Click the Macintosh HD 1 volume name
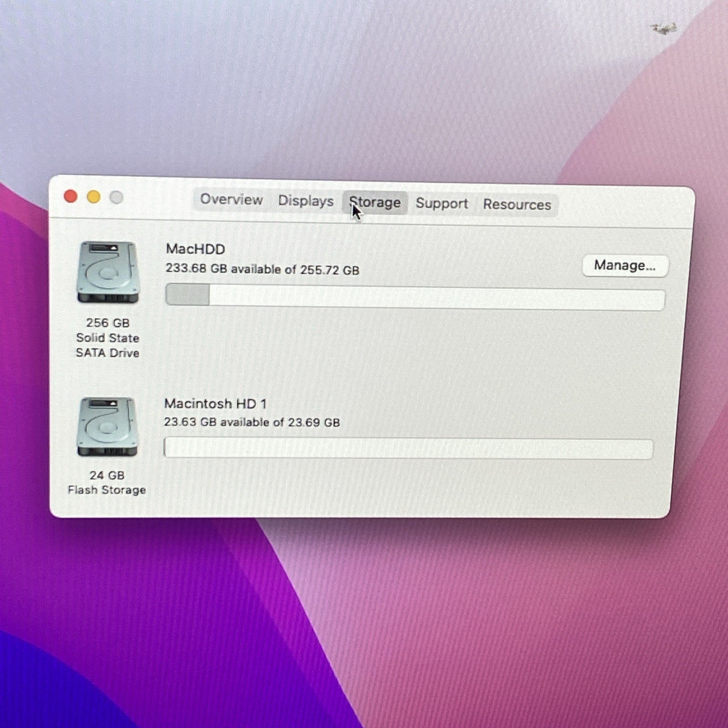 point(215,404)
